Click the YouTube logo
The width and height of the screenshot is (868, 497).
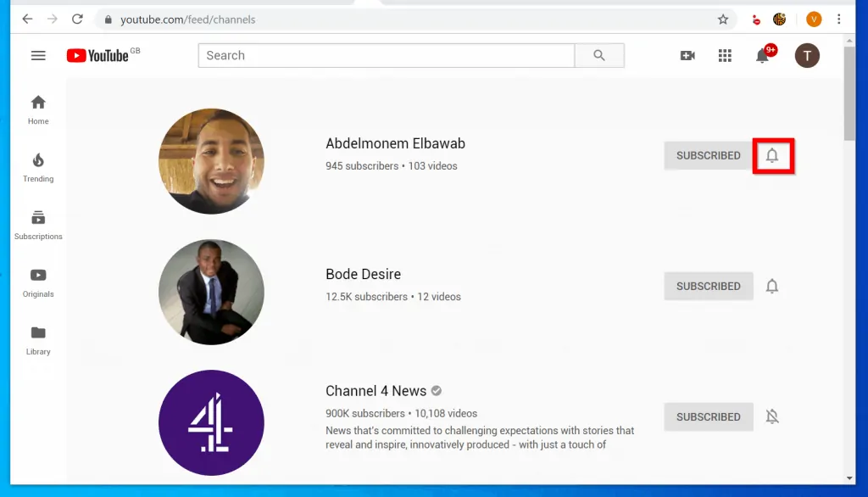(98, 56)
